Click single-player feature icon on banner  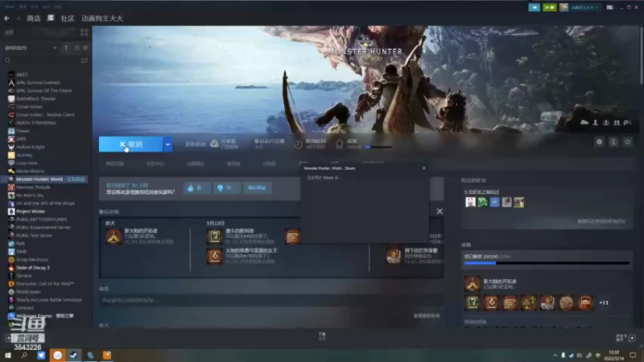pos(595,123)
